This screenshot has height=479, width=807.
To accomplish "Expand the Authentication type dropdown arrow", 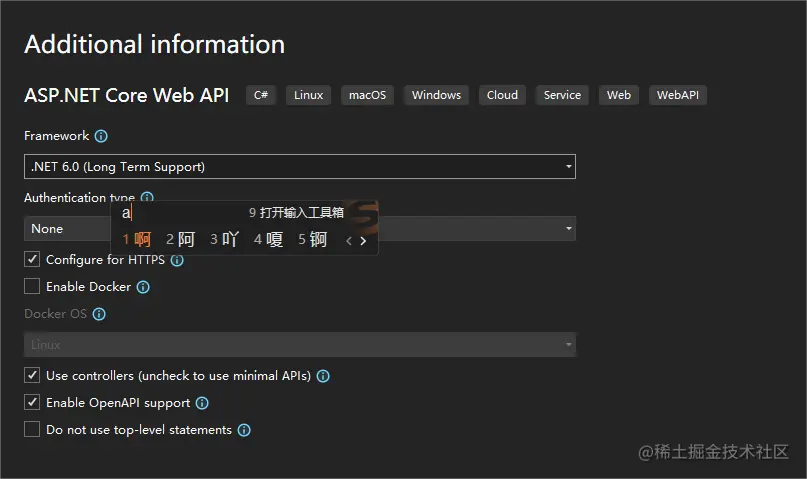I will point(569,229).
